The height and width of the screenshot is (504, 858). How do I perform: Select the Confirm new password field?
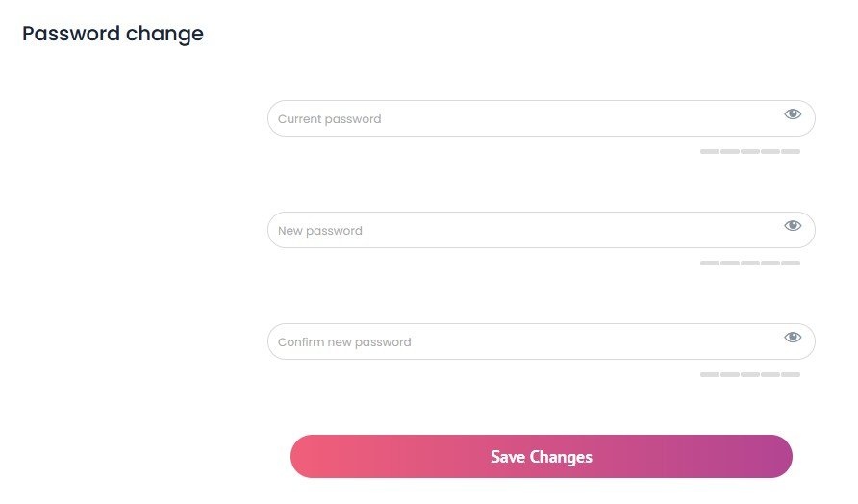coord(519,342)
